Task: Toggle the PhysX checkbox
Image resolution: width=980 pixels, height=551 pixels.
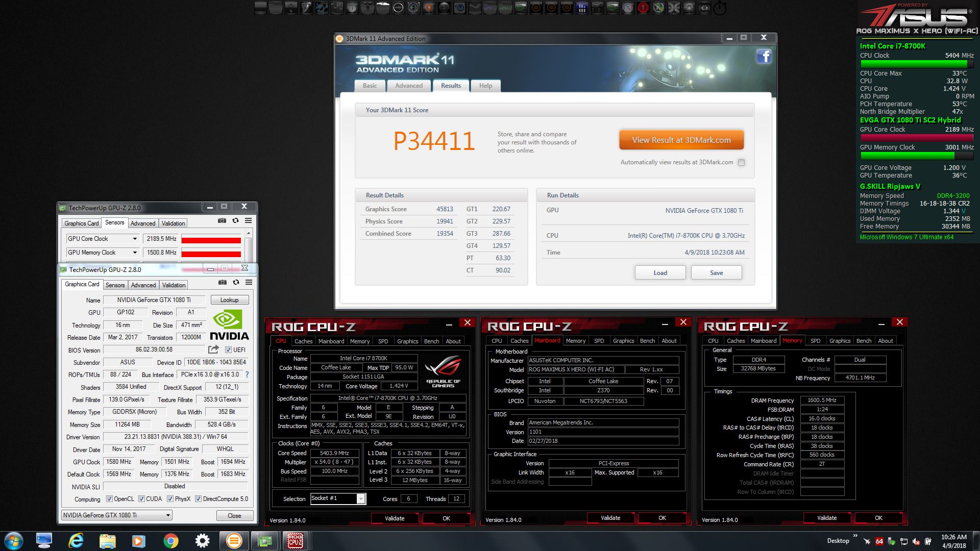Action: tap(170, 499)
